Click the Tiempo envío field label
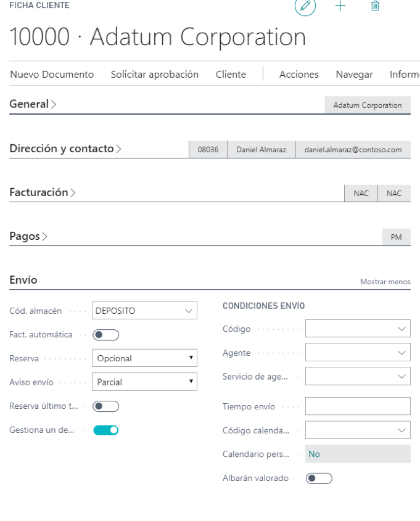Screen dimensions: 420x521 click(249, 406)
